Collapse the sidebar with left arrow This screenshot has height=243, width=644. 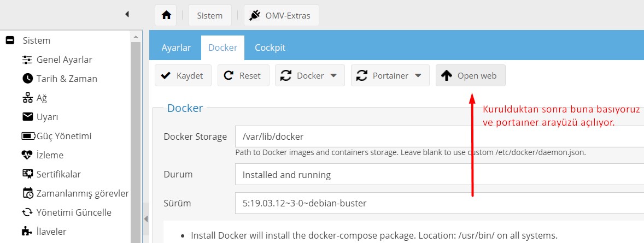pyautogui.click(x=127, y=14)
